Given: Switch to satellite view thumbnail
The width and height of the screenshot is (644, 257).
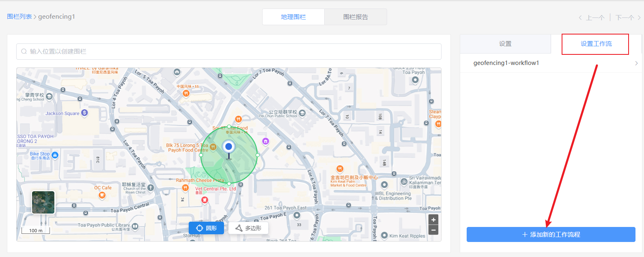Looking at the screenshot, I should tap(43, 202).
